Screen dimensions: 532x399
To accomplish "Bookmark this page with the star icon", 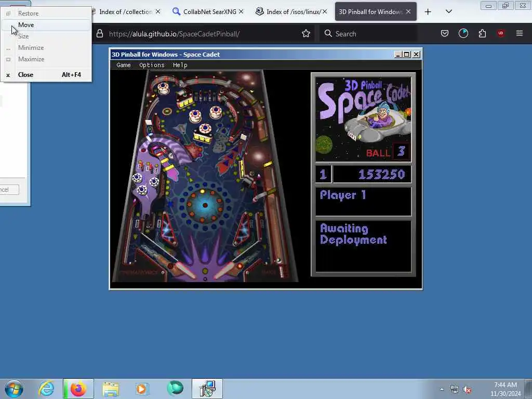I will 306,33.
